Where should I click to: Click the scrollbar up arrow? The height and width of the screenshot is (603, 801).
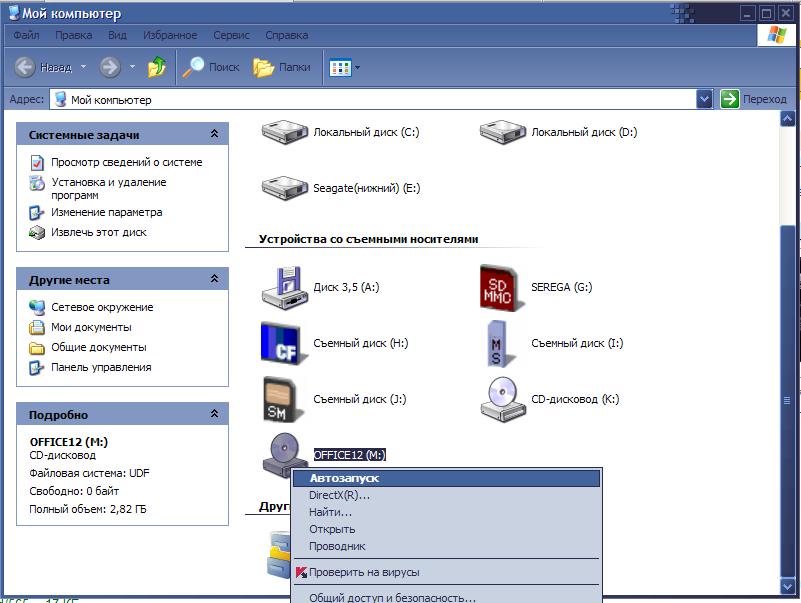click(787, 119)
